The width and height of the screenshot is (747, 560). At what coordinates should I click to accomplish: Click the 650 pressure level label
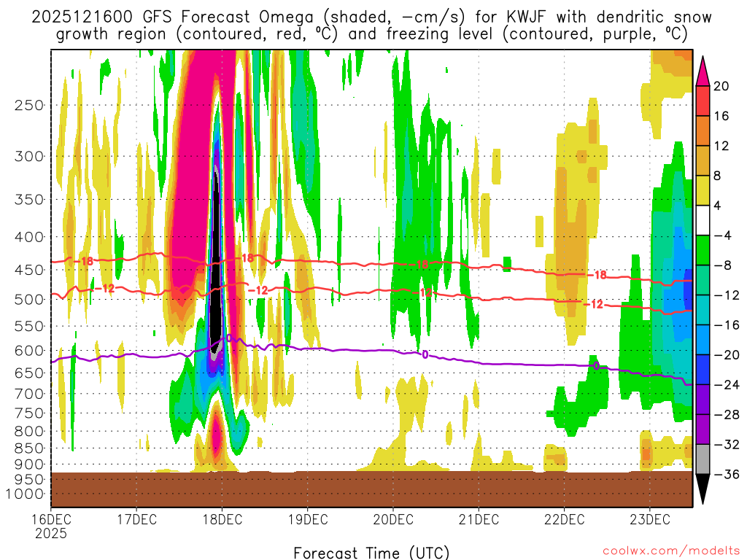(x=29, y=373)
